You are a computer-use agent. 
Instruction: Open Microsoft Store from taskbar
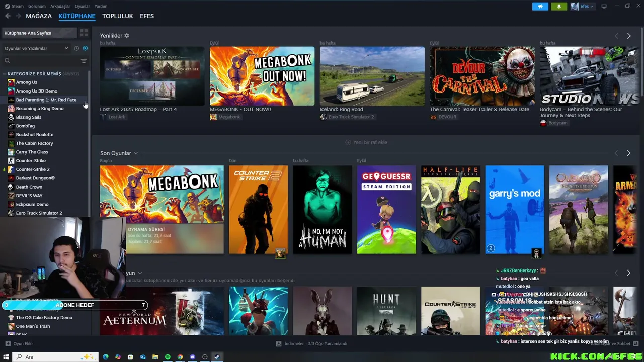point(130,357)
